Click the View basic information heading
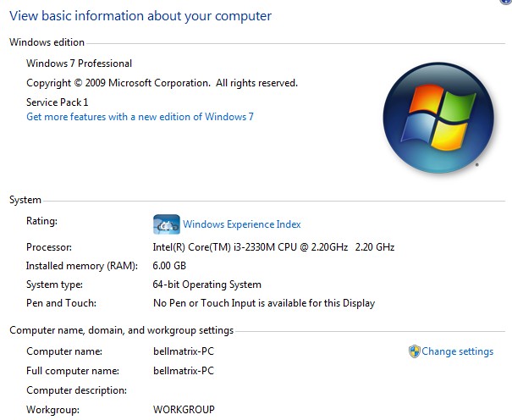The height and width of the screenshot is (420, 512). pyautogui.click(x=140, y=16)
